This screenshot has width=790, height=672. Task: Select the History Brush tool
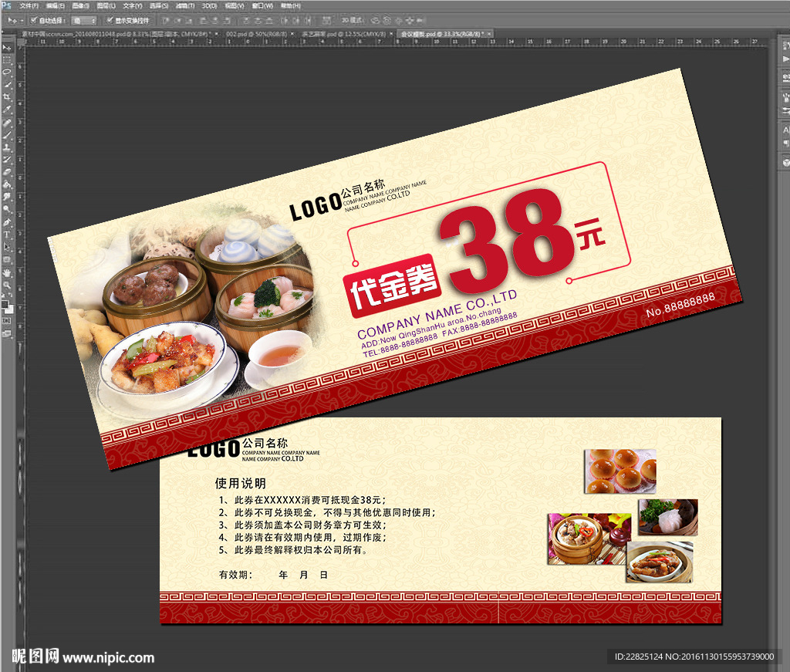point(7,160)
